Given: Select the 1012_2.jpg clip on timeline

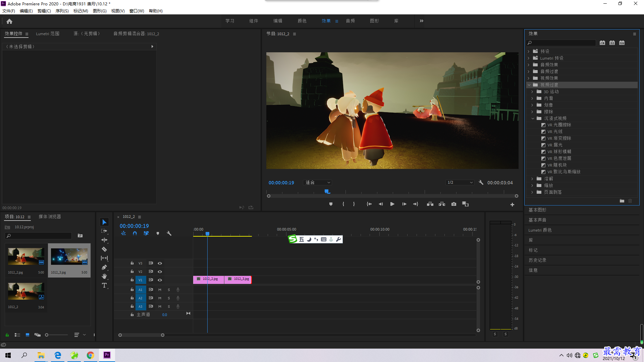Looking at the screenshot, I should tap(208, 280).
